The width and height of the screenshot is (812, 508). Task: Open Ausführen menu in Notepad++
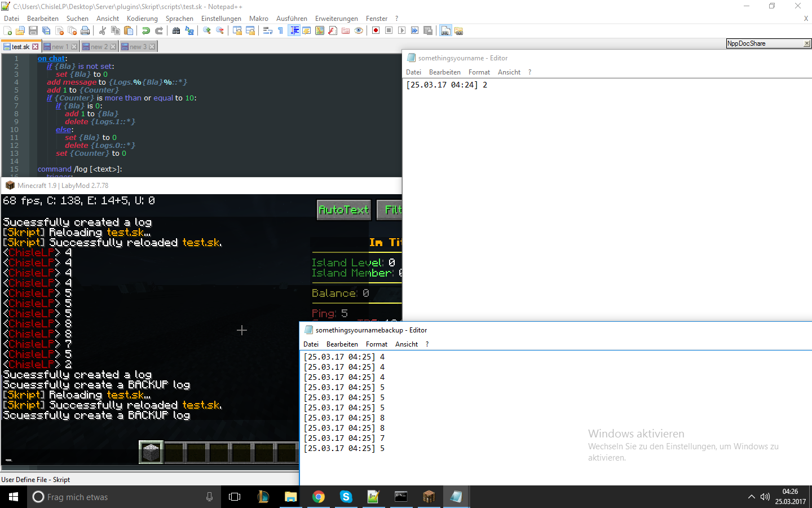click(x=292, y=19)
